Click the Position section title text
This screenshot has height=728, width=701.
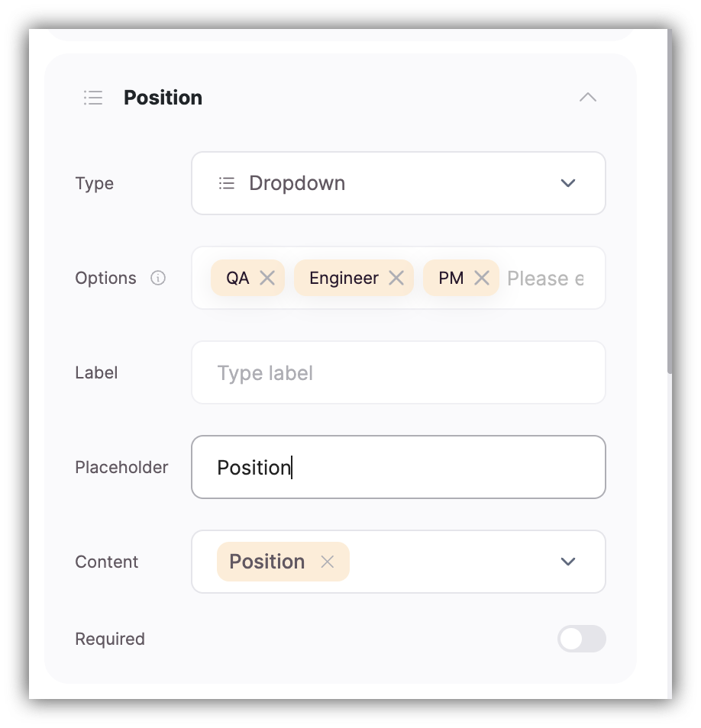click(x=163, y=98)
